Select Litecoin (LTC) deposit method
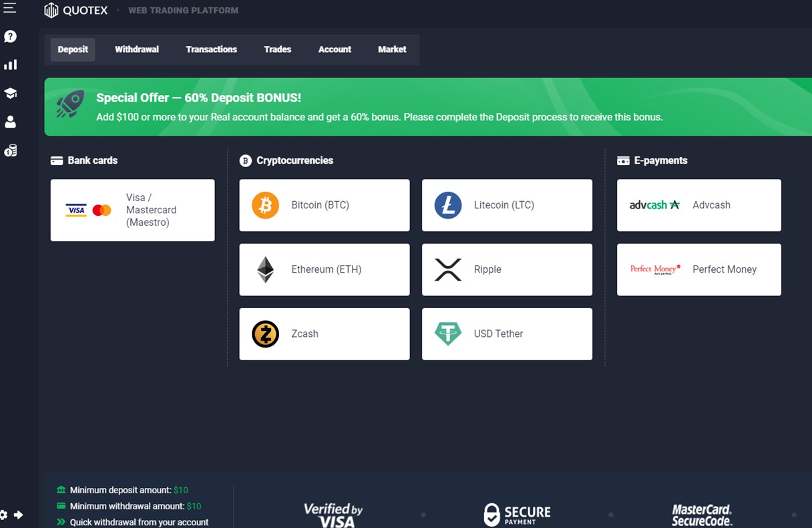The image size is (812, 528). tap(507, 205)
